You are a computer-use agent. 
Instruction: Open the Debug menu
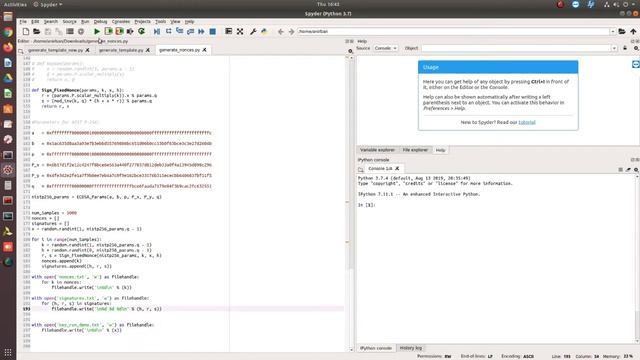[x=100, y=22]
